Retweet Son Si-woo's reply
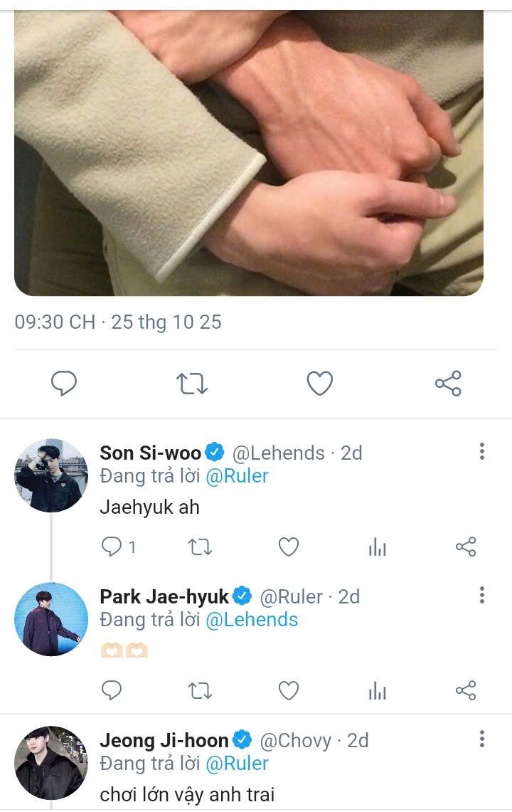 click(x=198, y=547)
